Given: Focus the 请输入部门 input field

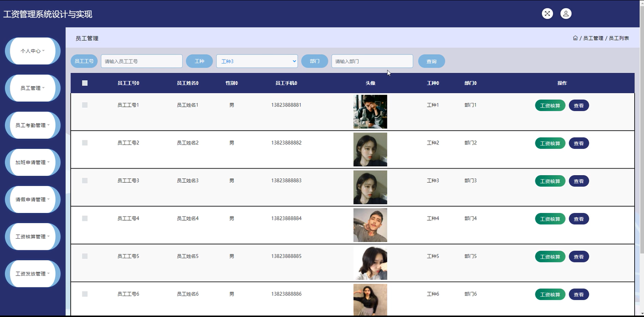Looking at the screenshot, I should 372,61.
